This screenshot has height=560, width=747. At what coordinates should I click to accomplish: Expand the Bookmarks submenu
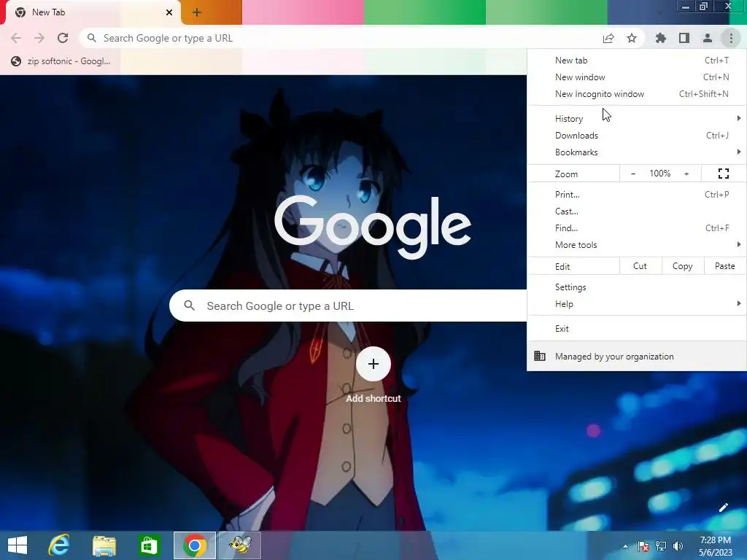tap(637, 152)
